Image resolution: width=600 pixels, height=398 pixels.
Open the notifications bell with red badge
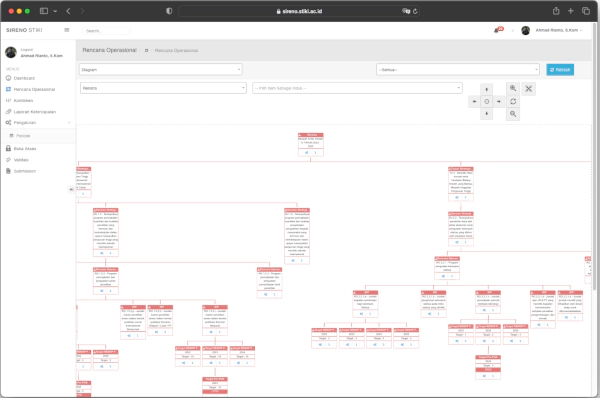[498, 30]
